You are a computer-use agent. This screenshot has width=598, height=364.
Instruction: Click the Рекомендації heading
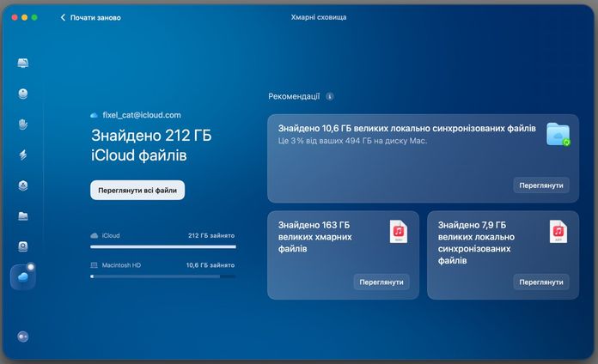click(x=294, y=96)
